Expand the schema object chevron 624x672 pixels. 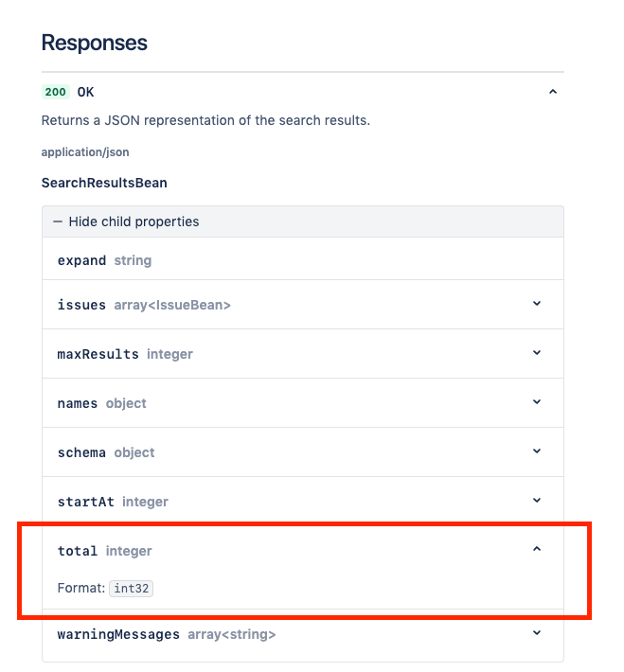pyautogui.click(x=537, y=451)
